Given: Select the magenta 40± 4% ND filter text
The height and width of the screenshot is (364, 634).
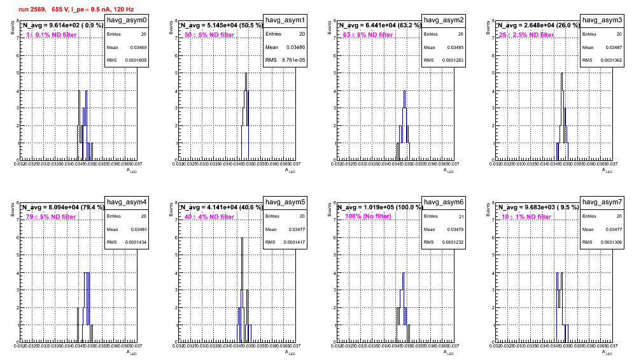Looking at the screenshot, I should click(209, 217).
